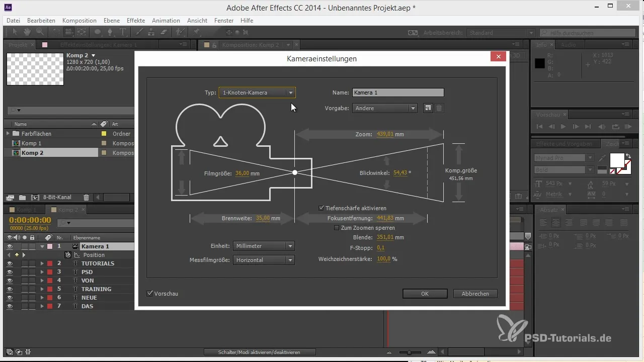Select the Eraser tool
This screenshot has width=644, height=362.
(x=163, y=32)
